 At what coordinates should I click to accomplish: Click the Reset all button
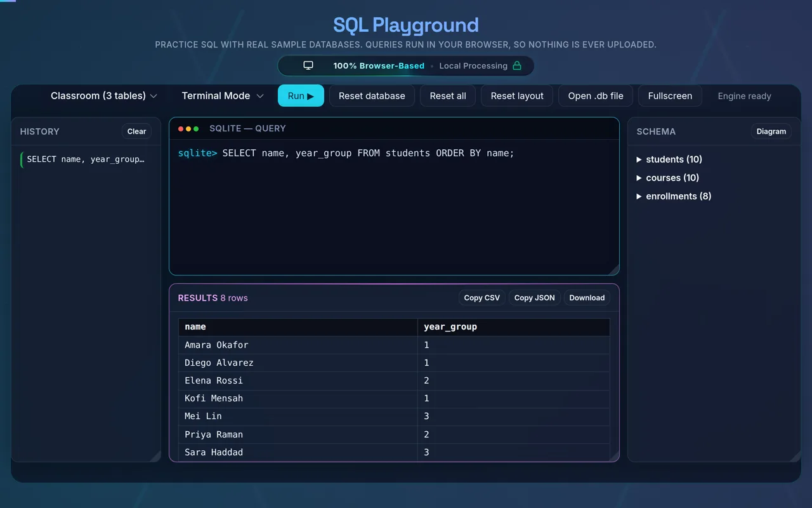(x=448, y=96)
